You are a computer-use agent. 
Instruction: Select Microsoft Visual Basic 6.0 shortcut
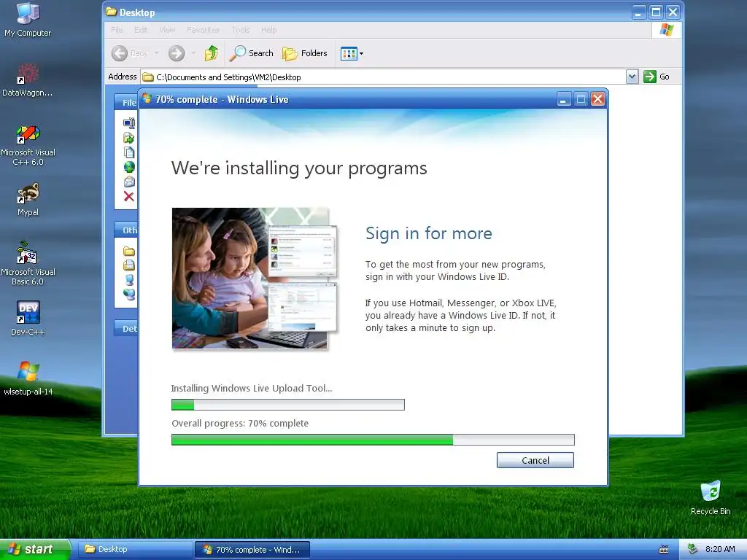(x=28, y=263)
